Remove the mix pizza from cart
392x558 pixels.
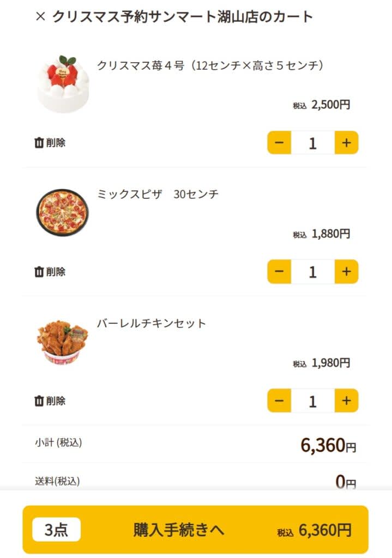pyautogui.click(x=50, y=271)
